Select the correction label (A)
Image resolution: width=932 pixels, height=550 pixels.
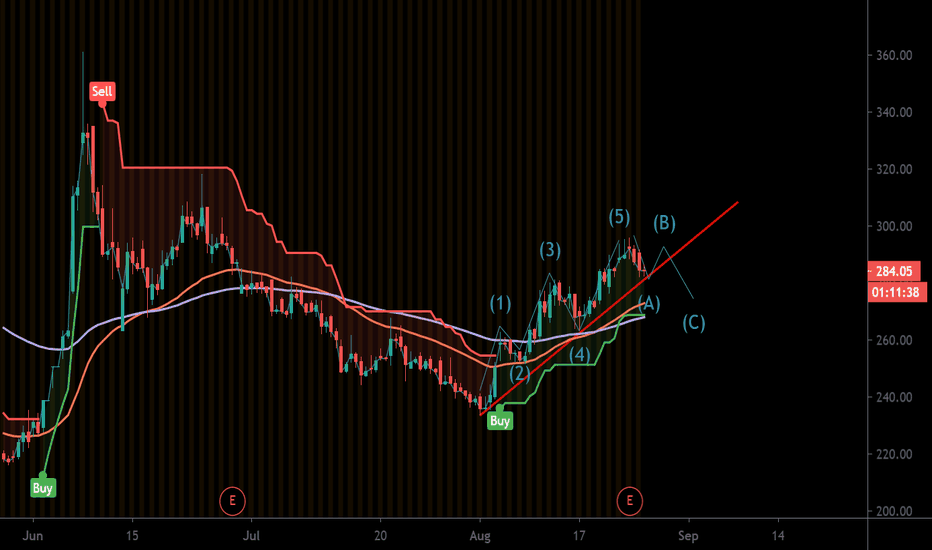648,303
